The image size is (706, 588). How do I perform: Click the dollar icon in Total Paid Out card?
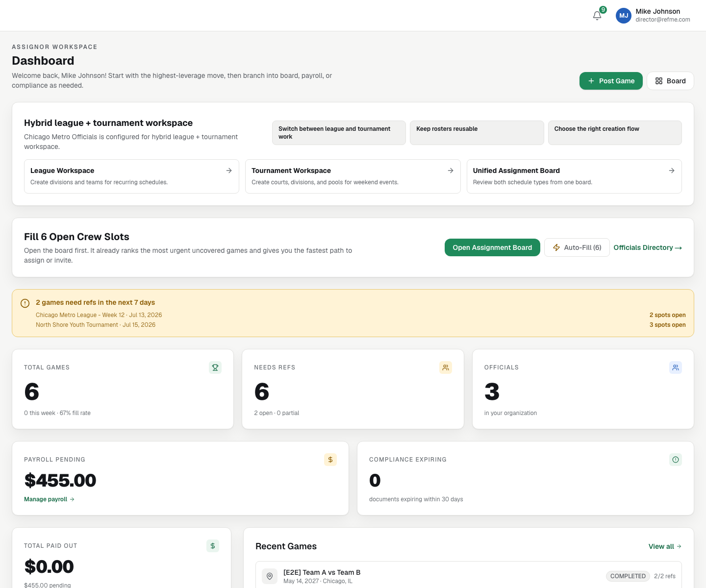213,546
